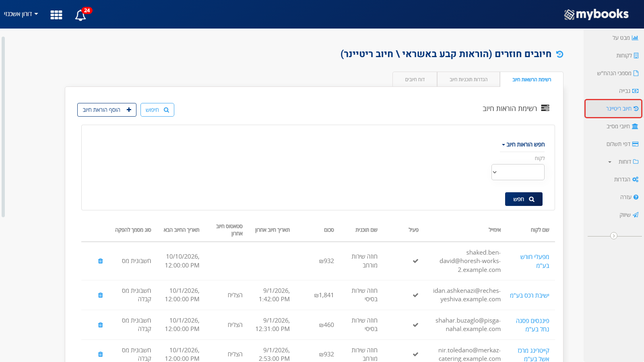
Task: Collapse the חפש הוראות חיוב section
Action: coord(523,144)
